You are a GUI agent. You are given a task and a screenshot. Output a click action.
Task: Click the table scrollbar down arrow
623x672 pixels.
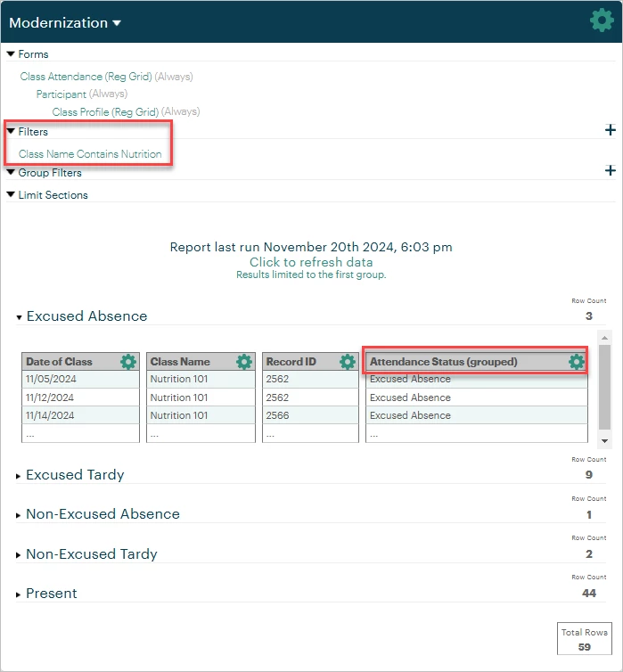[x=604, y=441]
